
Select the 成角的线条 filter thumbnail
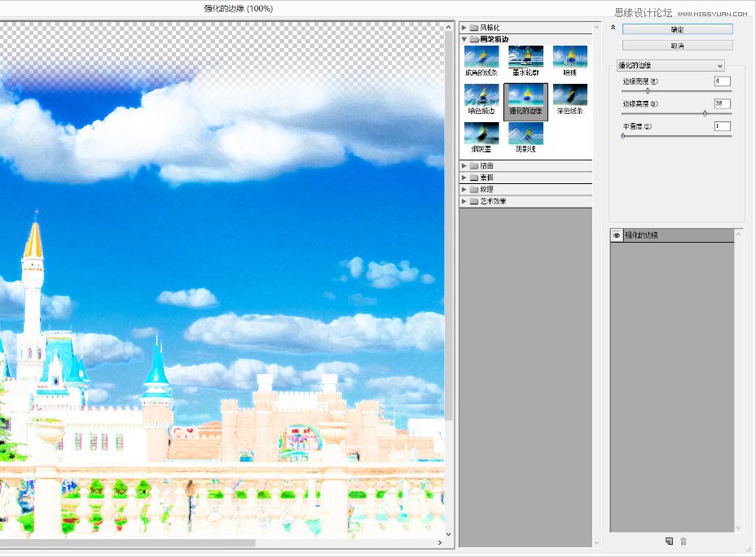click(x=481, y=61)
